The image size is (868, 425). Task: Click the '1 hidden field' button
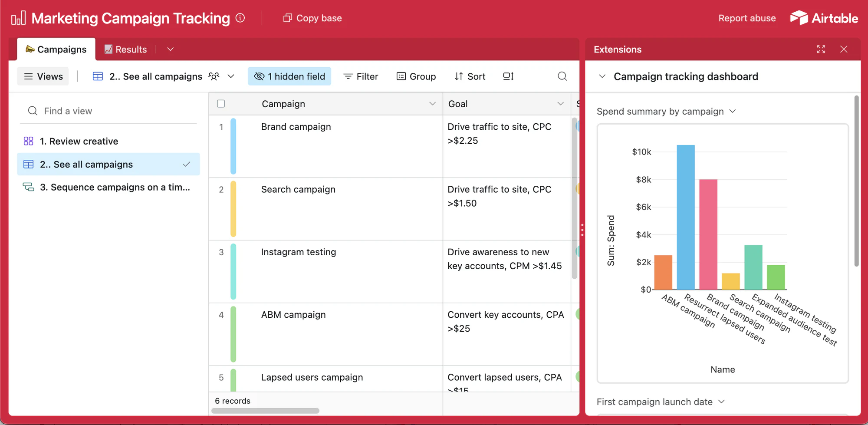click(x=289, y=76)
